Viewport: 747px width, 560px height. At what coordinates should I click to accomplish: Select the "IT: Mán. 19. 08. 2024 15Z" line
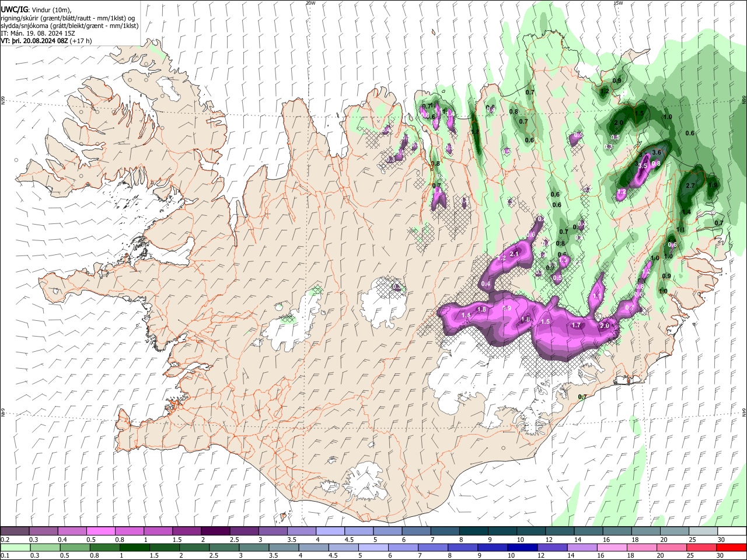[38, 33]
